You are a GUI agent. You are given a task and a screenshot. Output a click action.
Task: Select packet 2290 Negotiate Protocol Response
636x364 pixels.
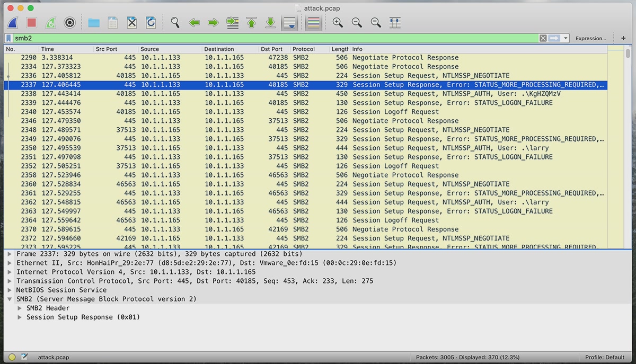tap(305, 58)
